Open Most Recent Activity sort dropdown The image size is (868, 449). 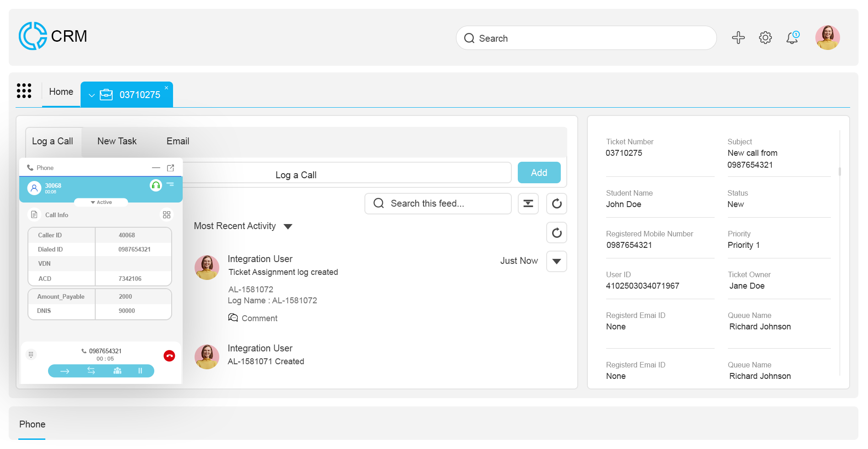(288, 226)
